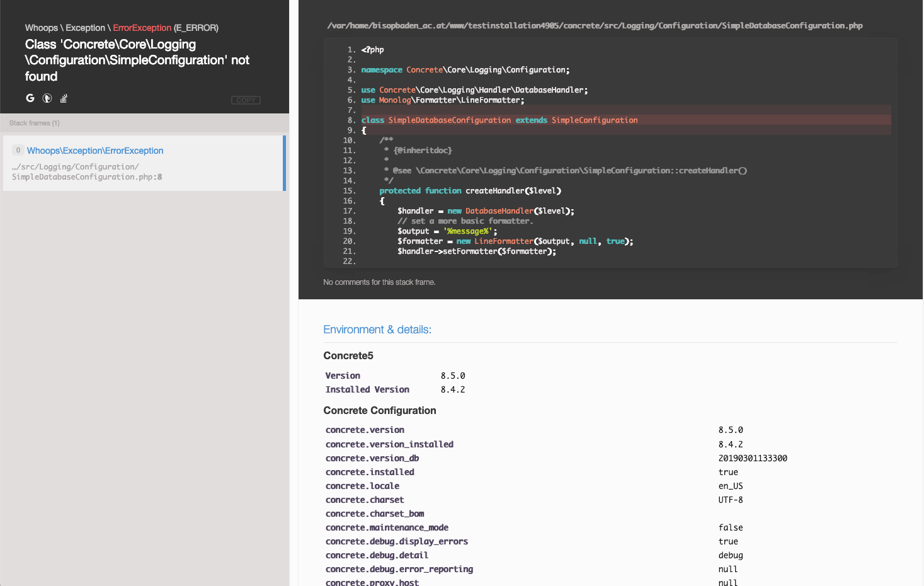Click the value 'UTF-8'
The height and width of the screenshot is (586, 924).
point(731,500)
